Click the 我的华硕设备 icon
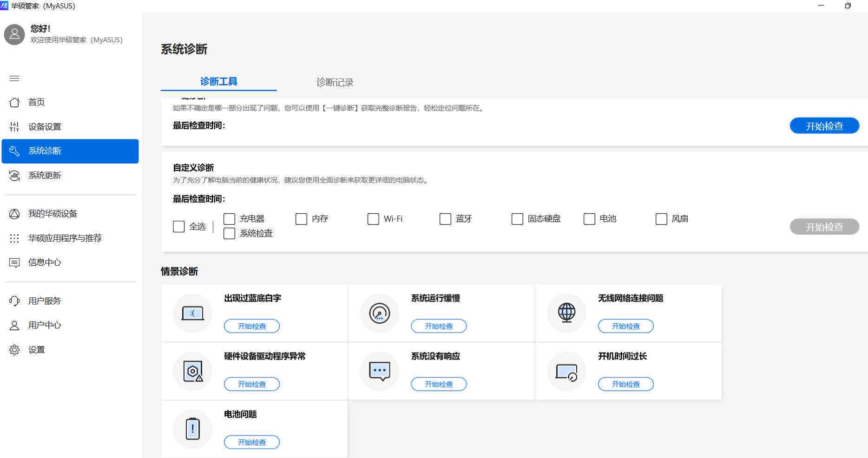This screenshot has width=868, height=458. [14, 214]
